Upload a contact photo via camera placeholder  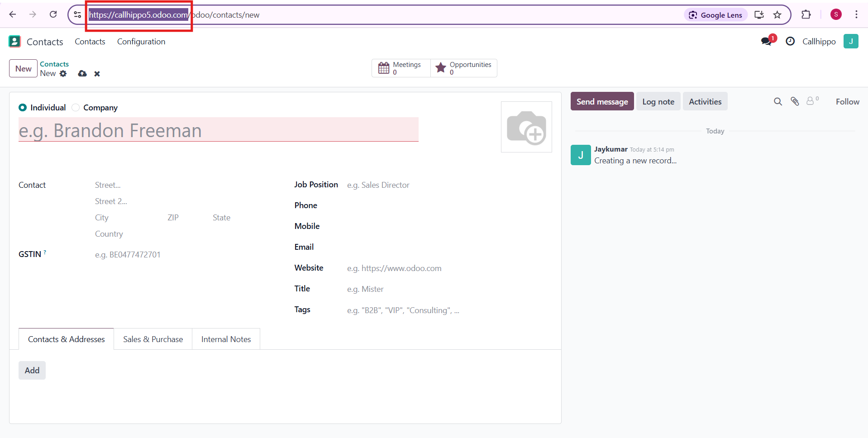point(526,127)
